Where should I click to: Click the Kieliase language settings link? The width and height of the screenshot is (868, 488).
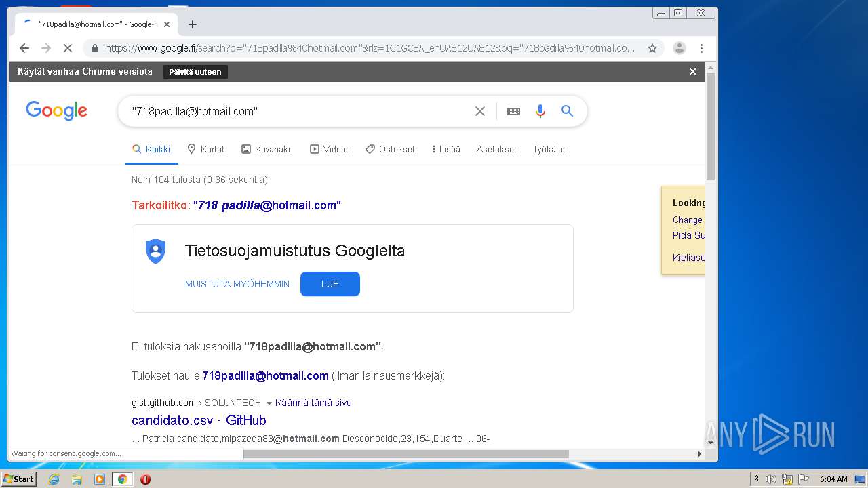689,258
